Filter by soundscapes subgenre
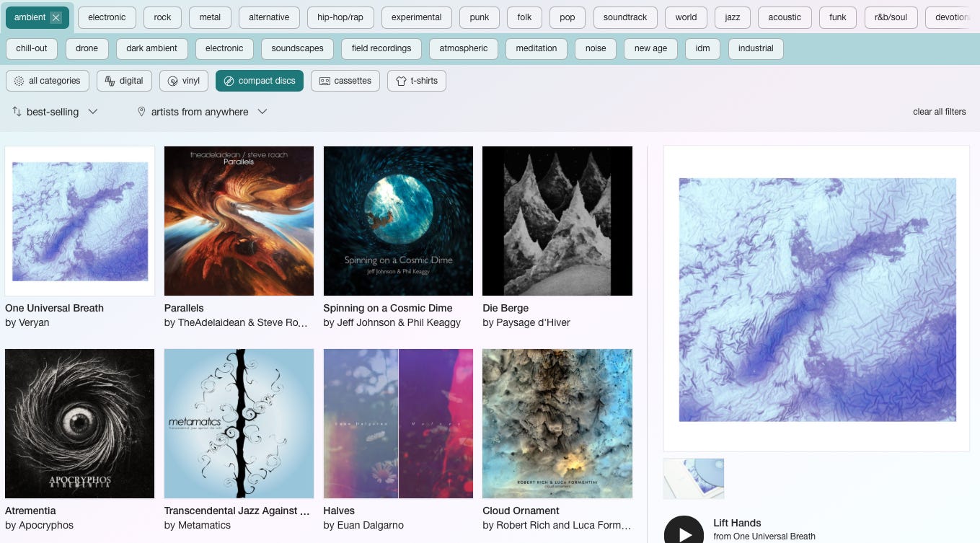The image size is (980, 543). [297, 48]
